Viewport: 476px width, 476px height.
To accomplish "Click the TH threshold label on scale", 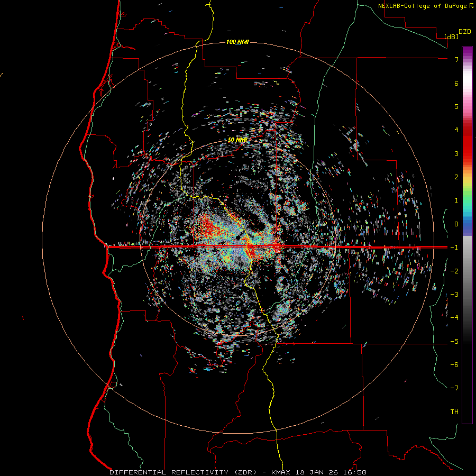I will [454, 412].
